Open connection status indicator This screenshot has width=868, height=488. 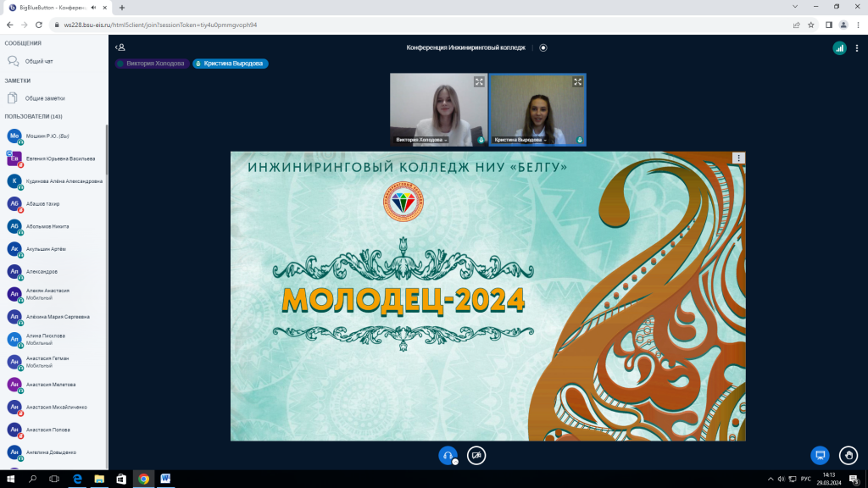(x=839, y=48)
